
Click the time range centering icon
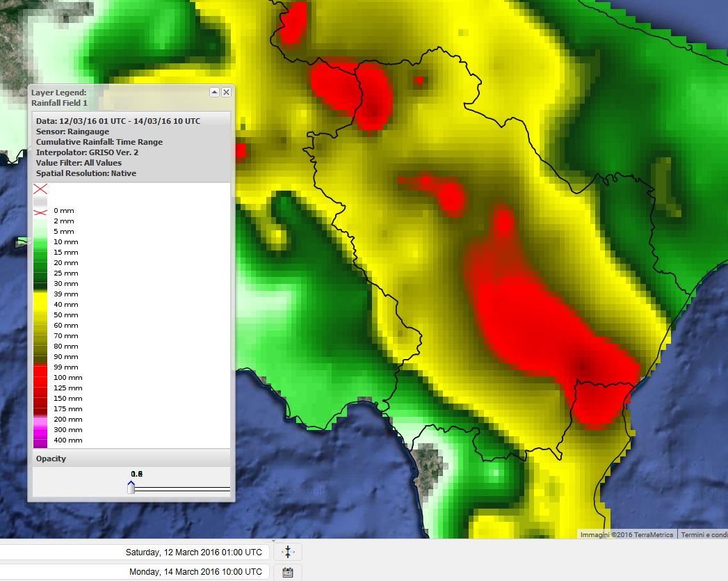(288, 552)
